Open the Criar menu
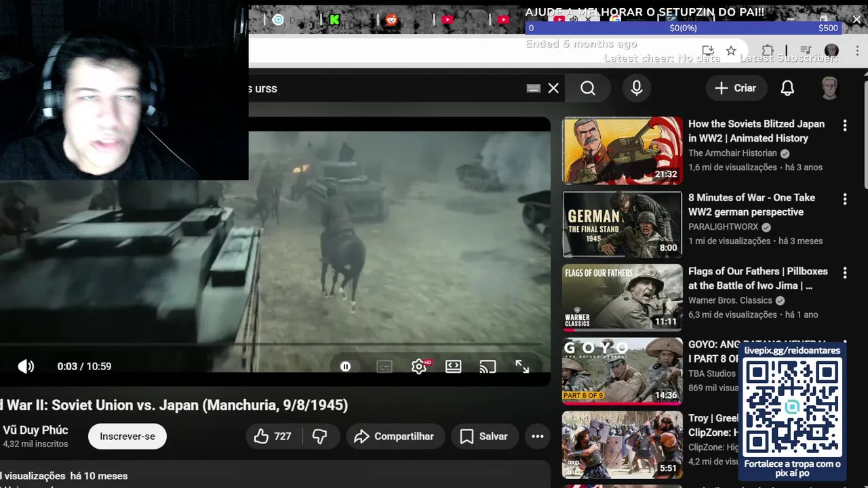 click(x=735, y=88)
